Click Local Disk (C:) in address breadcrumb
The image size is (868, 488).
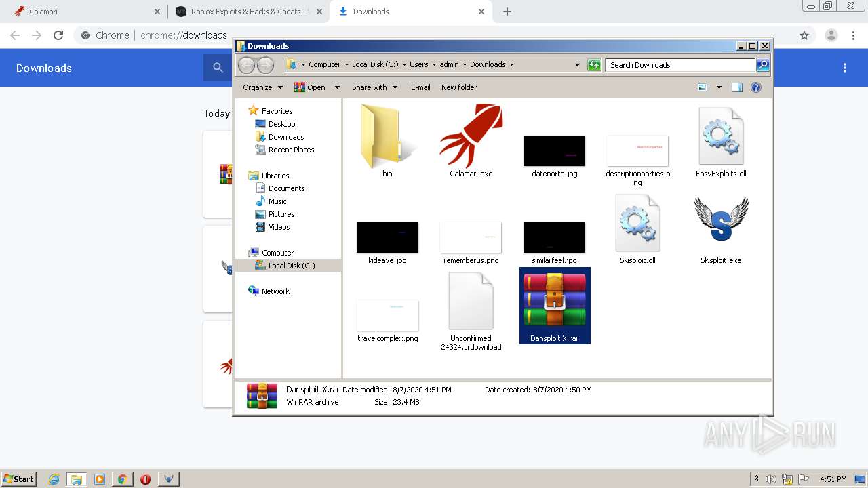coord(375,65)
